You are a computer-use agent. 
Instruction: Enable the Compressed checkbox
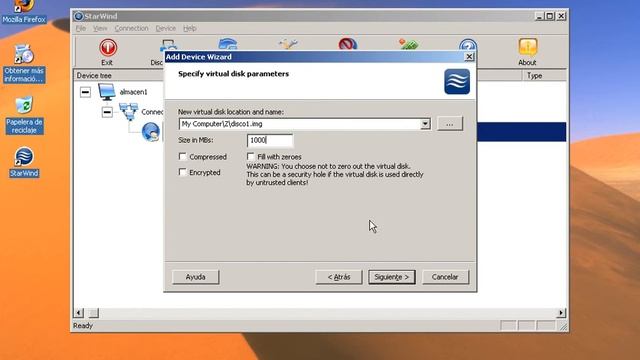coord(182,156)
